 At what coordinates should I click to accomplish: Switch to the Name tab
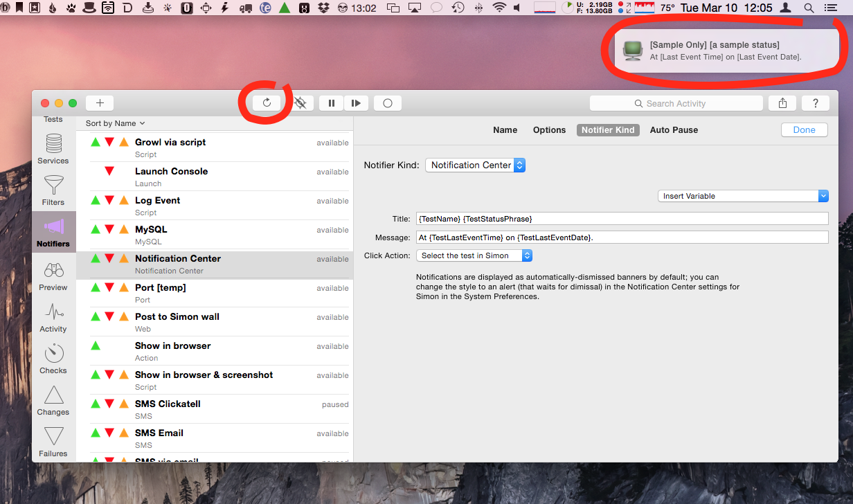505,129
